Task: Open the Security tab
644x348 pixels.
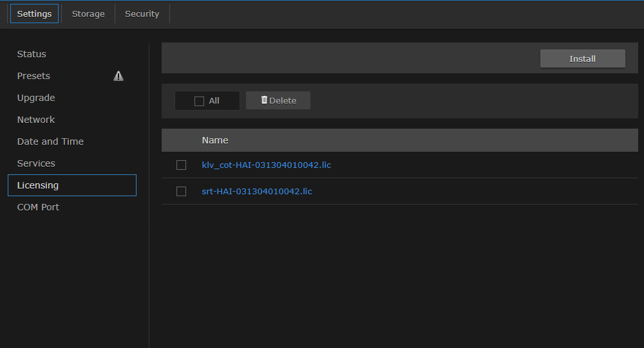Action: click(x=142, y=14)
